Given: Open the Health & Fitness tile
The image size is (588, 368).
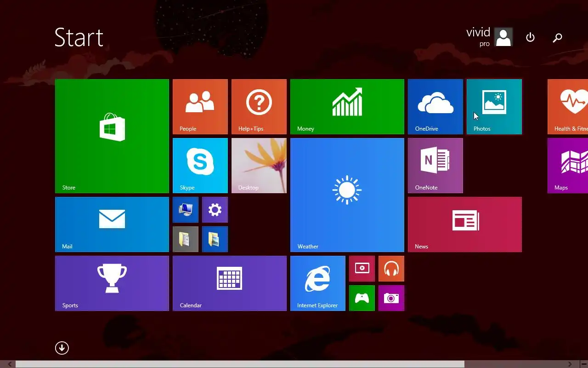Looking at the screenshot, I should (568, 107).
